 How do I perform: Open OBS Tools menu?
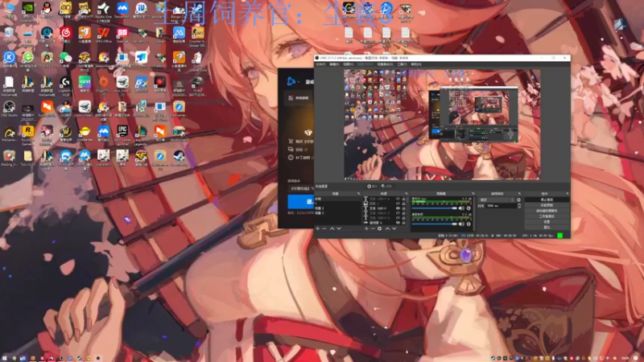[x=402, y=64]
